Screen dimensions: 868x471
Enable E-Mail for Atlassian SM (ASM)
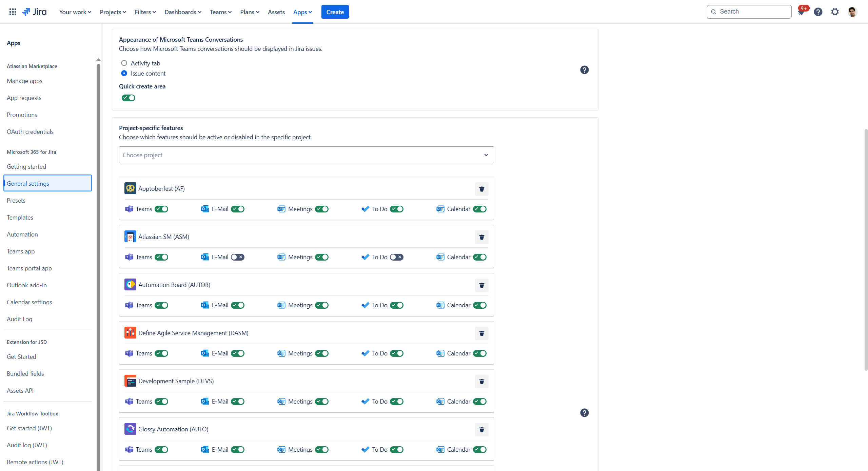click(238, 257)
